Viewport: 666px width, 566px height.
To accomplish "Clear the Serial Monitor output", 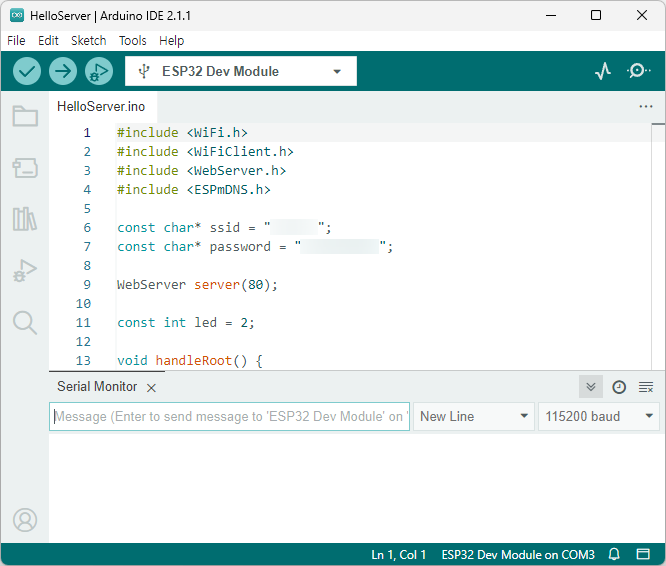I will point(646,387).
